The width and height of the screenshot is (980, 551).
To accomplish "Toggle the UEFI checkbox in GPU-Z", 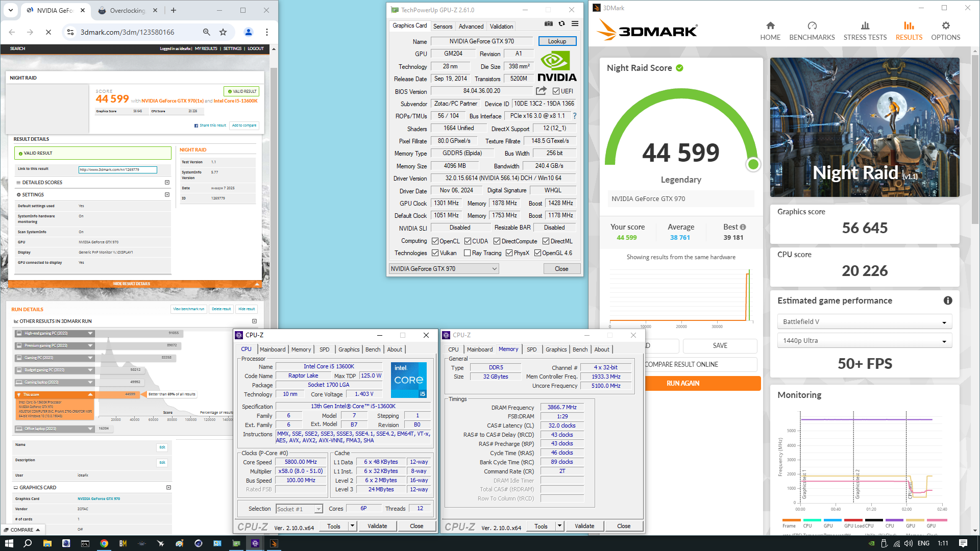I will click(x=556, y=91).
